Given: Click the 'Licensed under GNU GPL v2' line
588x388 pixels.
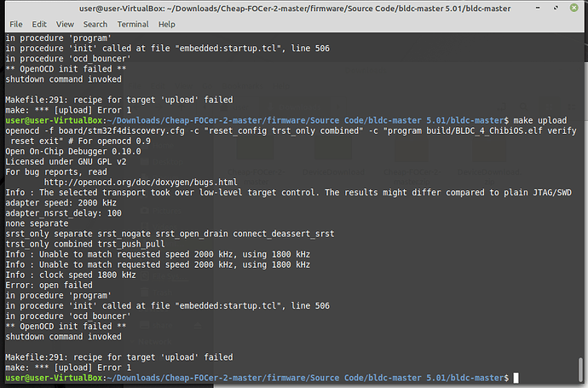Looking at the screenshot, I should [66, 162].
